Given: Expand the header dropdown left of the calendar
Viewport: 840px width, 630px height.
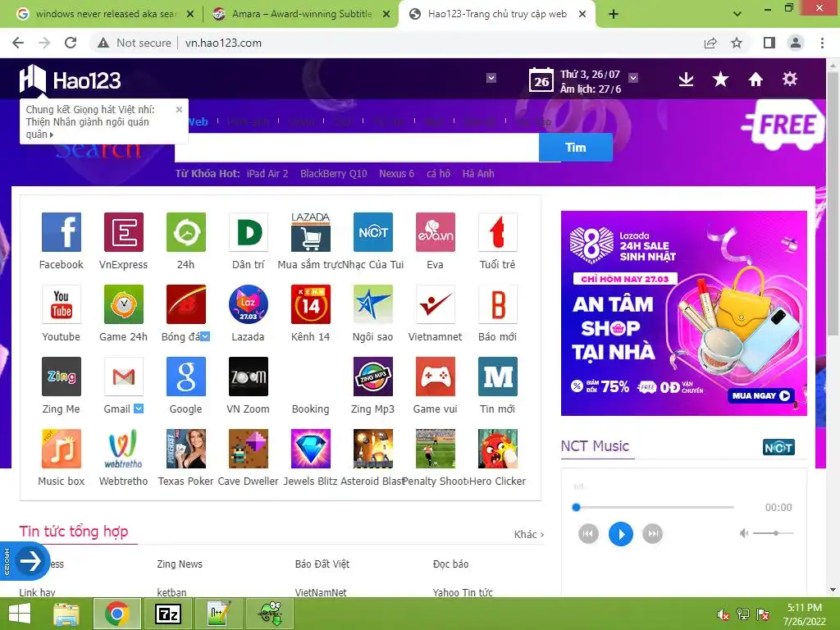Looking at the screenshot, I should click(491, 78).
